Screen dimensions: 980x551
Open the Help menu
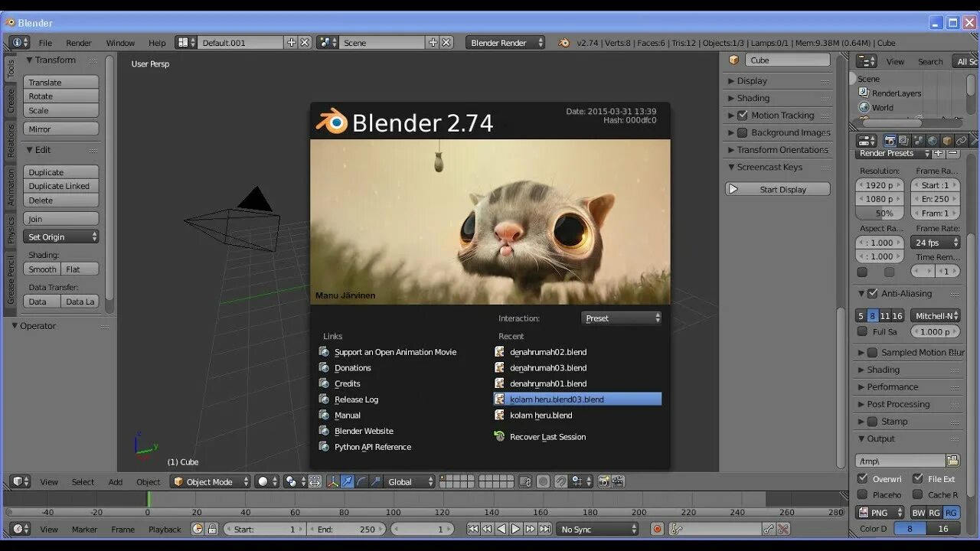coord(157,43)
